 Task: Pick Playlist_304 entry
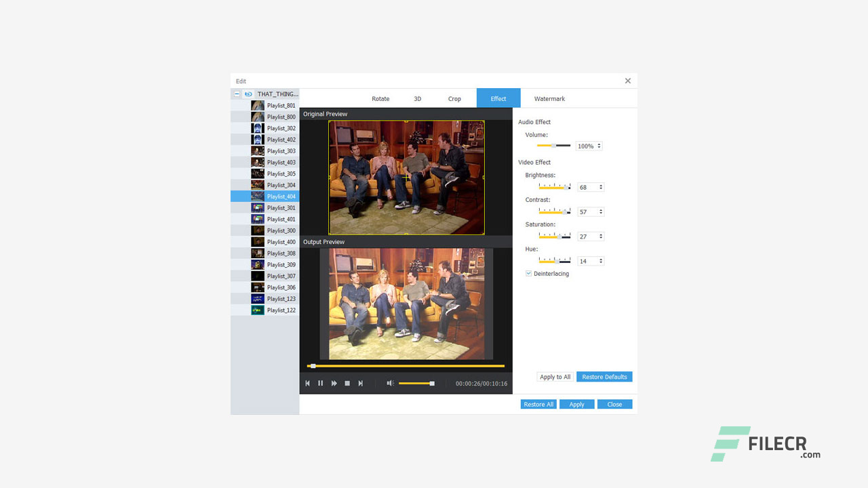pos(265,185)
